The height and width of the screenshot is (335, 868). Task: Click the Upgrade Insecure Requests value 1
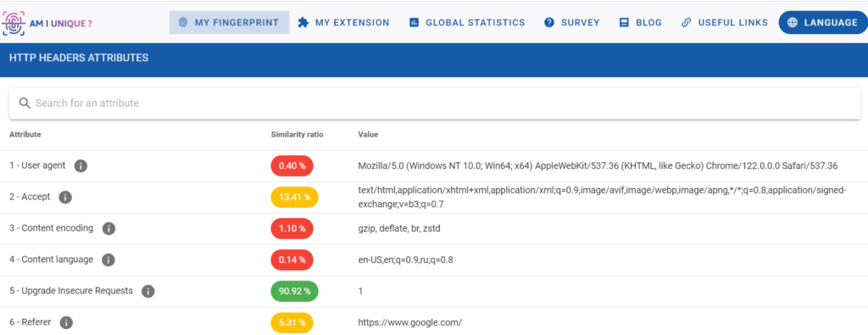pyautogui.click(x=361, y=291)
